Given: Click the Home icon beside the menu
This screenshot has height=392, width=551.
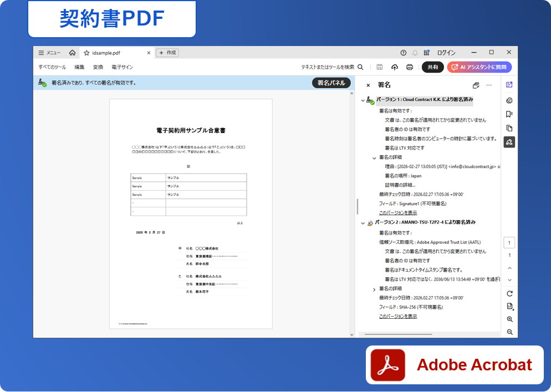Looking at the screenshot, I should click(x=72, y=53).
